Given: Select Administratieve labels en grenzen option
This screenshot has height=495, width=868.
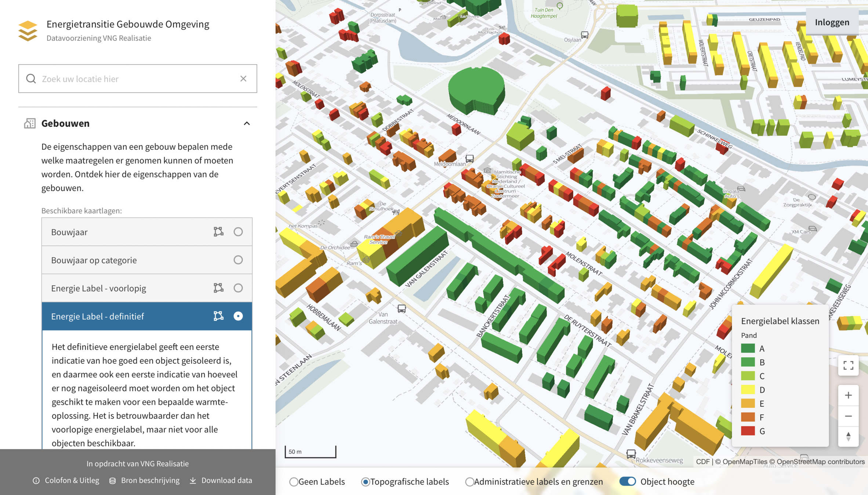Looking at the screenshot, I should pyautogui.click(x=469, y=482).
